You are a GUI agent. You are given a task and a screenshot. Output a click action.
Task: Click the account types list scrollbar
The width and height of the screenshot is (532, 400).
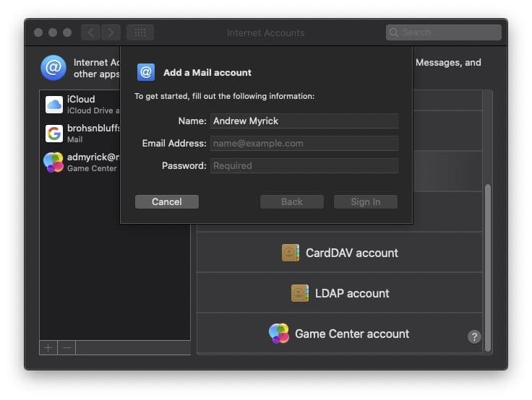tap(487, 267)
